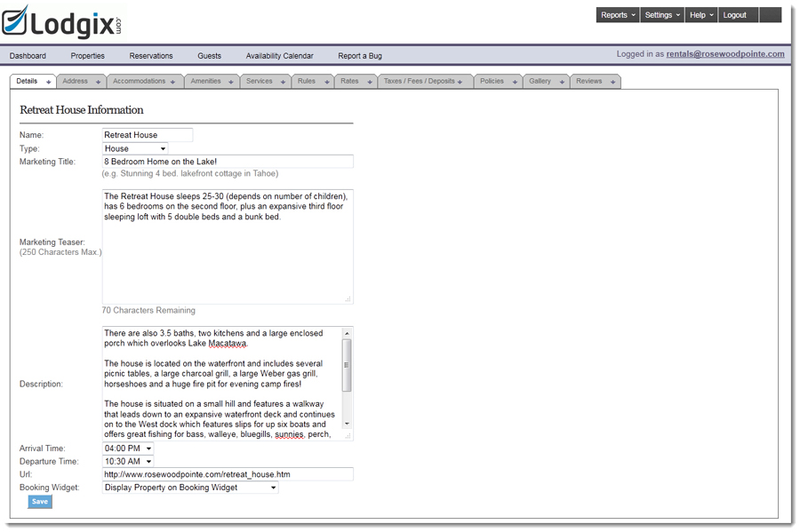Click the arrow icon on Amenities tab
Image resolution: width=800 pixels, height=532 pixels.
coord(230,82)
